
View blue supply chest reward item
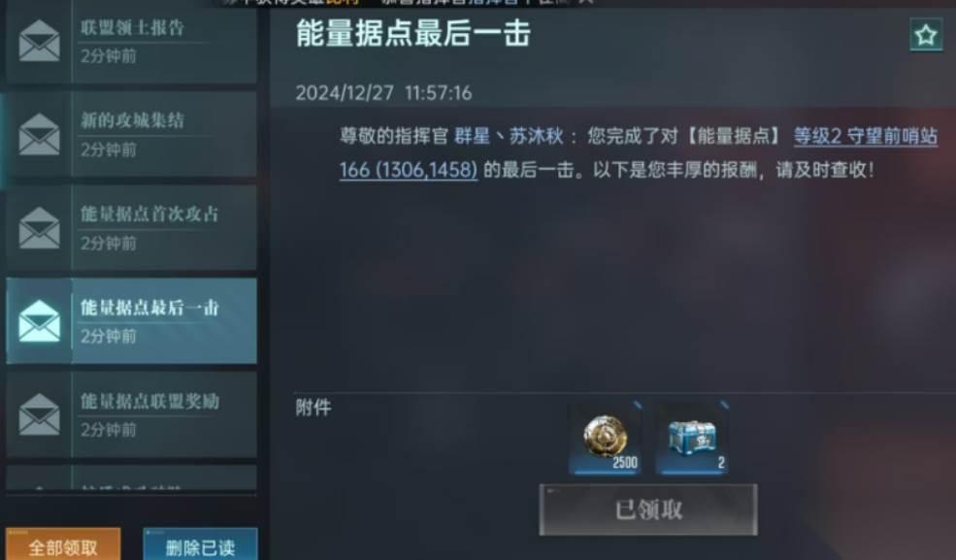tap(692, 438)
